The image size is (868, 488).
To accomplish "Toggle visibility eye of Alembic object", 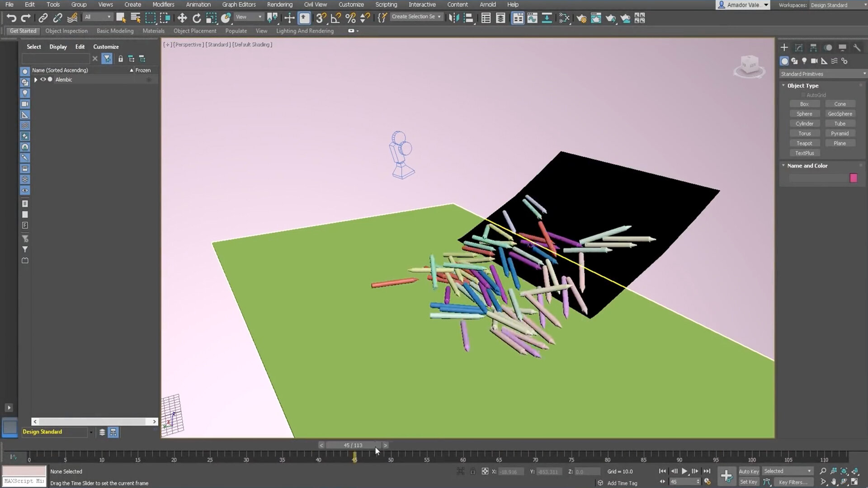I will click(x=43, y=80).
